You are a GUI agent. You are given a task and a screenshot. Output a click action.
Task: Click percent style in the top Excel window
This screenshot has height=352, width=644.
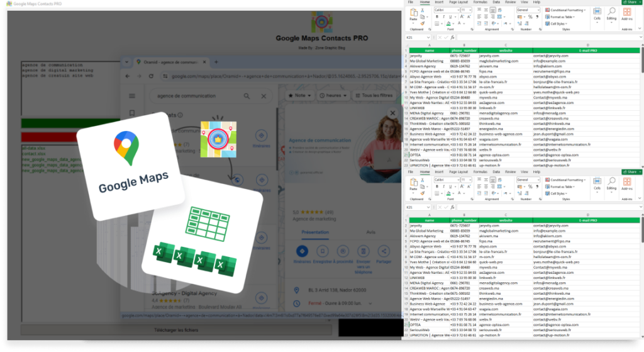530,17
